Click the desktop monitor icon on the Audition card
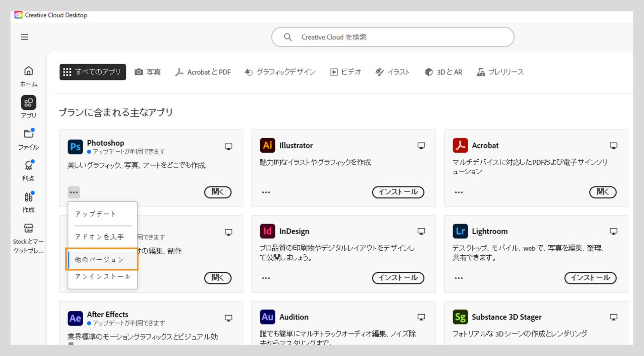 click(421, 317)
